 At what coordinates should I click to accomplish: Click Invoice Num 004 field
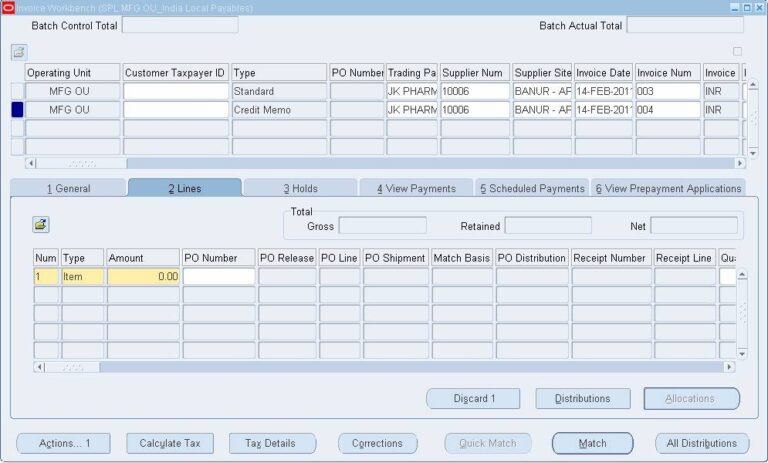[668, 110]
